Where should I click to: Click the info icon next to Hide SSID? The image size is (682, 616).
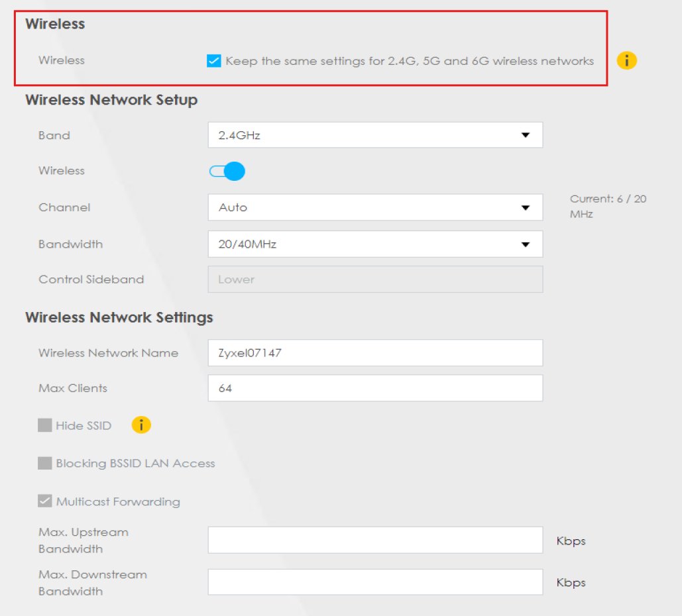click(141, 425)
